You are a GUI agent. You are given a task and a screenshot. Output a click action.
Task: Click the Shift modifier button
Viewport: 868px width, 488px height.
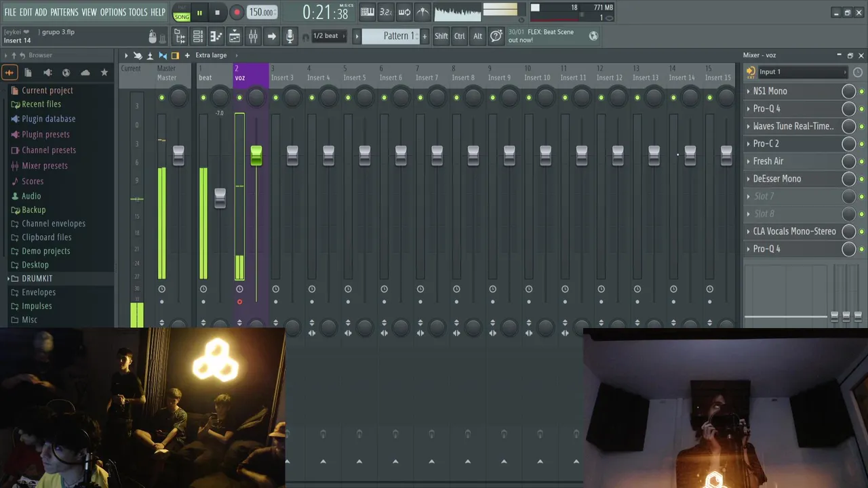[441, 36]
